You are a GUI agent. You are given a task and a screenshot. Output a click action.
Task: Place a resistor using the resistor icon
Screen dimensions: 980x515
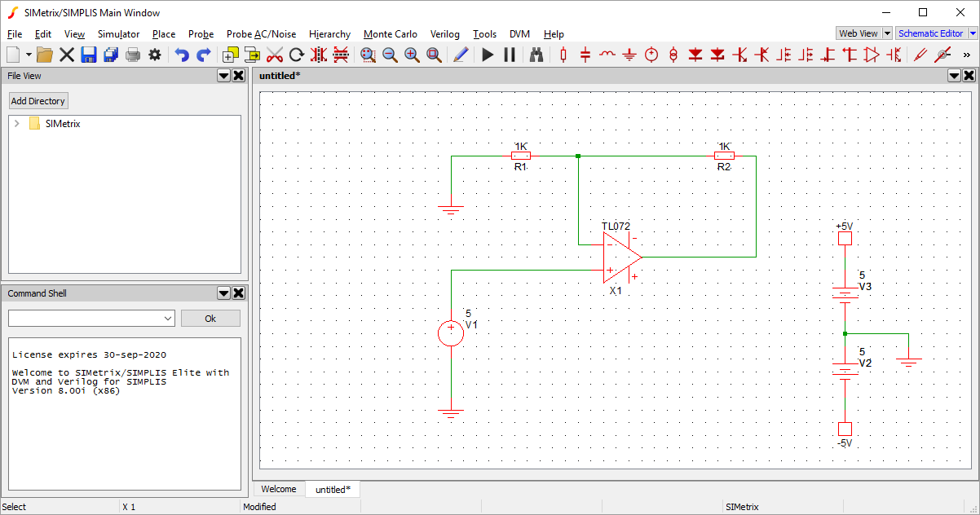[563, 55]
